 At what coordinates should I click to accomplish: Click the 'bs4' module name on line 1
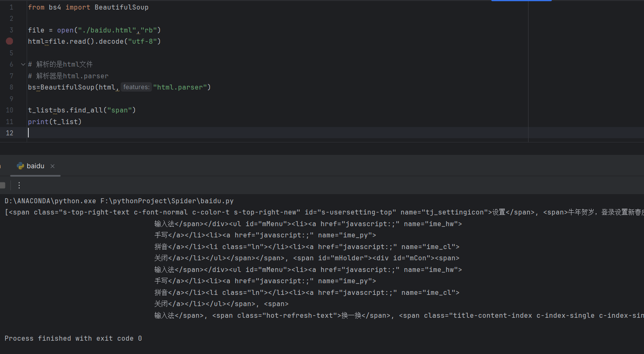[55, 7]
